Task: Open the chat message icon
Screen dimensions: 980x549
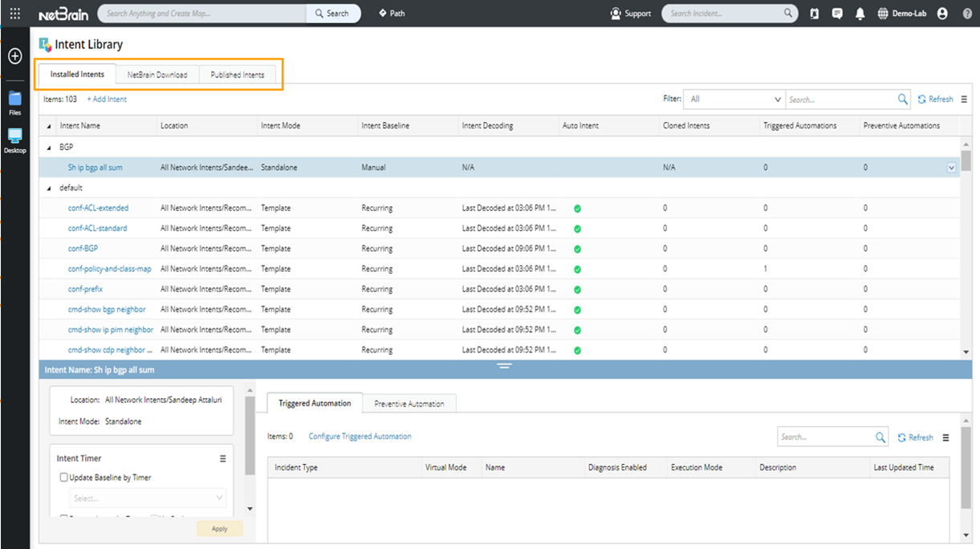Action: [837, 14]
